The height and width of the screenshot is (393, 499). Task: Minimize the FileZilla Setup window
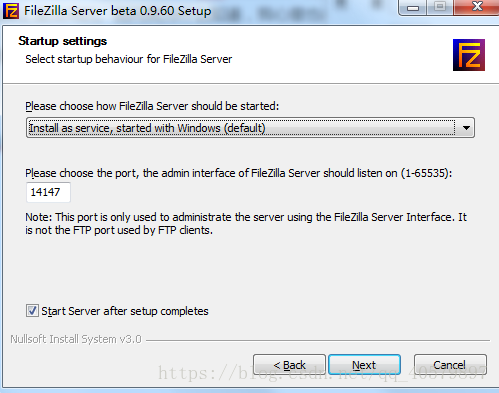click(x=413, y=7)
